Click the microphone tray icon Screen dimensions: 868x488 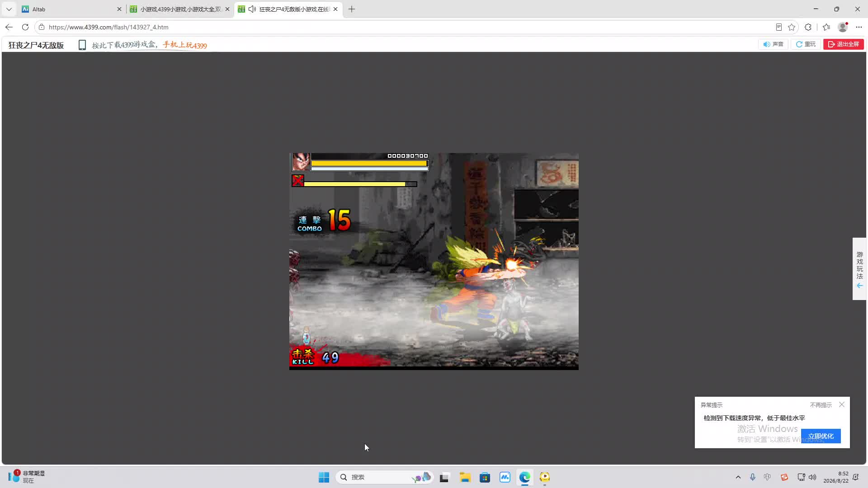point(753,477)
